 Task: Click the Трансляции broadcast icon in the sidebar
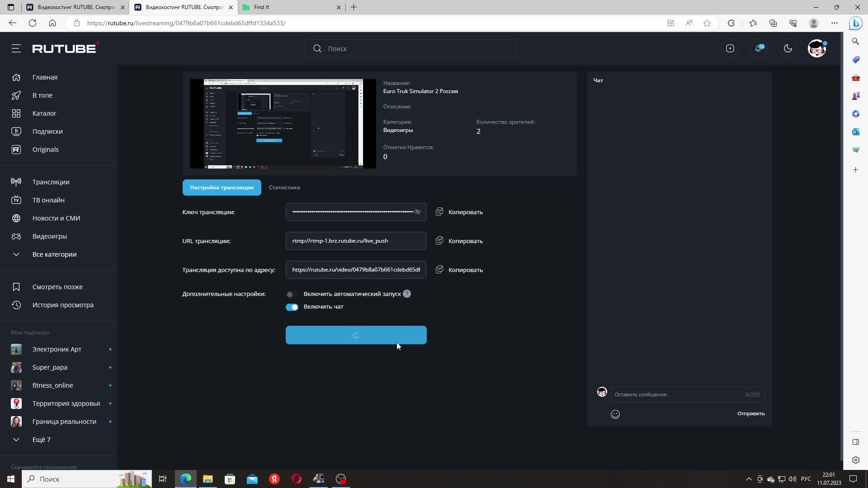16,182
